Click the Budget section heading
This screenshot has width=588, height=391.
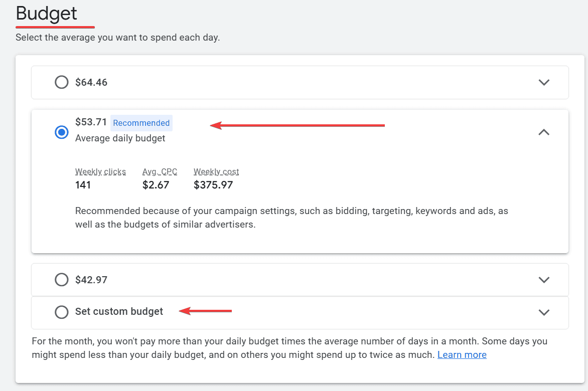coord(47,14)
